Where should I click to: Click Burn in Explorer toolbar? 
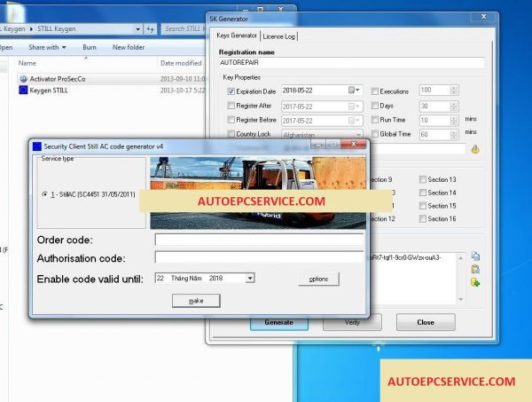point(90,47)
